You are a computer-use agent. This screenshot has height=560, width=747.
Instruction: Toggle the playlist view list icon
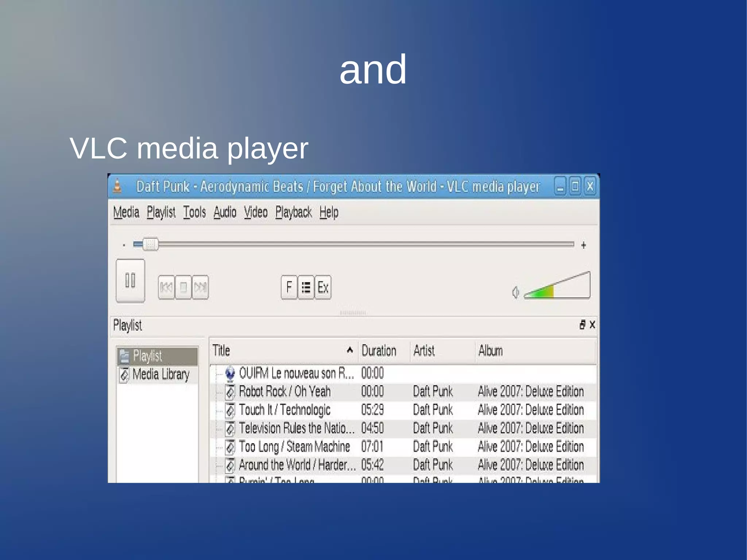pos(306,287)
